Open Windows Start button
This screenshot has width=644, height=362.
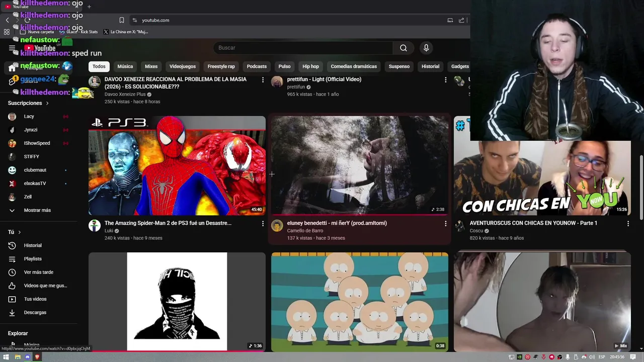click(x=7, y=357)
